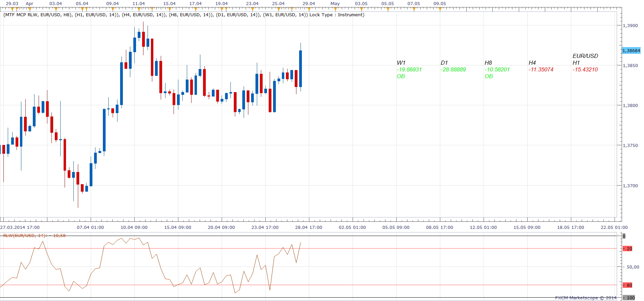Screen dimensions: 644x301
Task: Select the -80 oversold level tag
Action: 628,285
